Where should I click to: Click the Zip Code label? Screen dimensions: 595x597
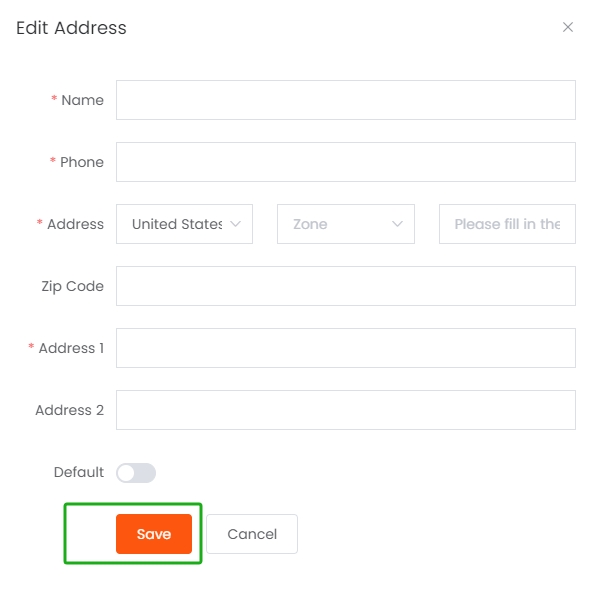tap(72, 286)
